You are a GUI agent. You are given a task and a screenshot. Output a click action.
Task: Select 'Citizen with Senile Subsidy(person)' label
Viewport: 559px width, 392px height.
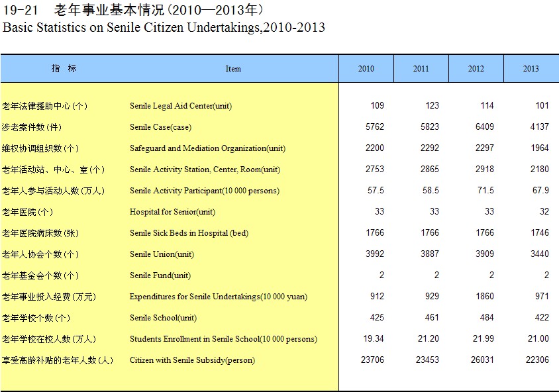pyautogui.click(x=192, y=360)
